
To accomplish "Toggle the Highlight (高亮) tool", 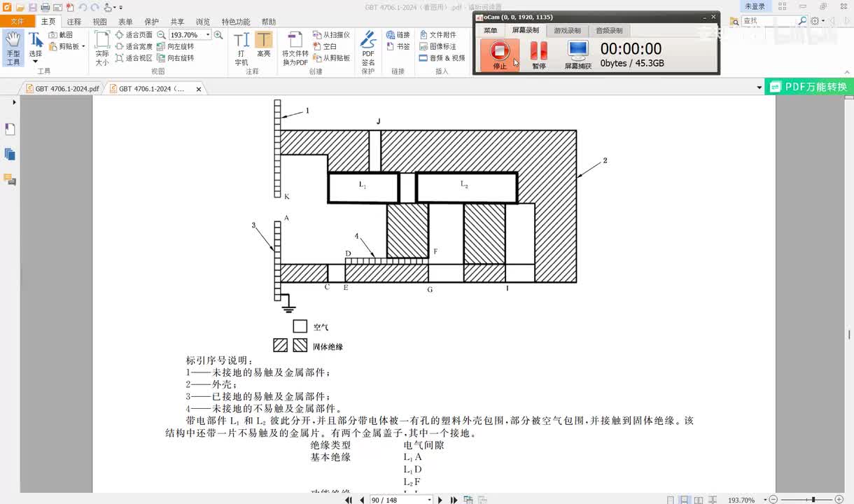I will tap(264, 45).
